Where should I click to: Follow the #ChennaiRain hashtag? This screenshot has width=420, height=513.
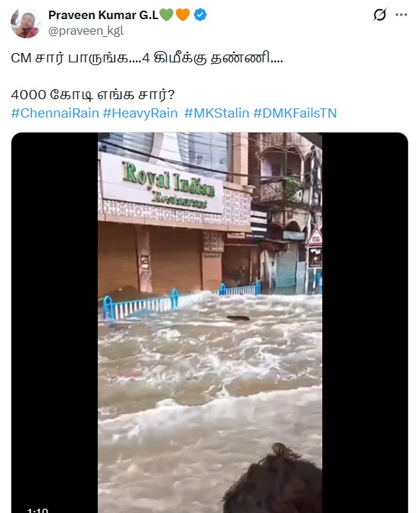[55, 113]
